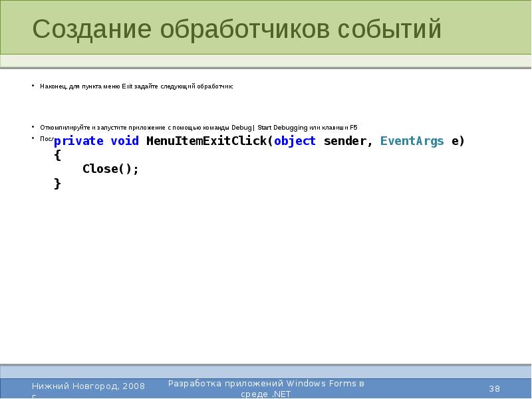
Task: Click the teal EventArgs type name
Action: pyautogui.click(x=412, y=141)
